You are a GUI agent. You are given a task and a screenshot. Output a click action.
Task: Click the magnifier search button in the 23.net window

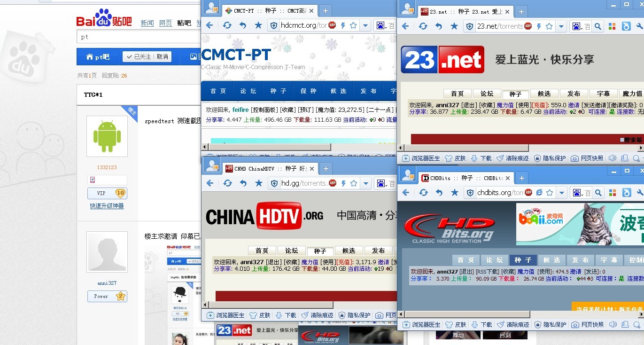[x=598, y=27]
